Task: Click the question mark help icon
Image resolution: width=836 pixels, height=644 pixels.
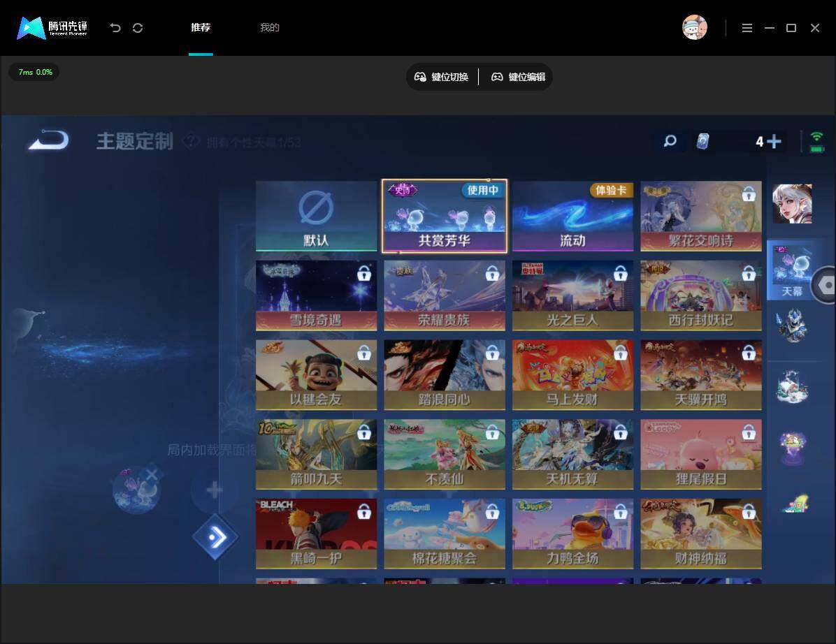Action: click(x=191, y=142)
